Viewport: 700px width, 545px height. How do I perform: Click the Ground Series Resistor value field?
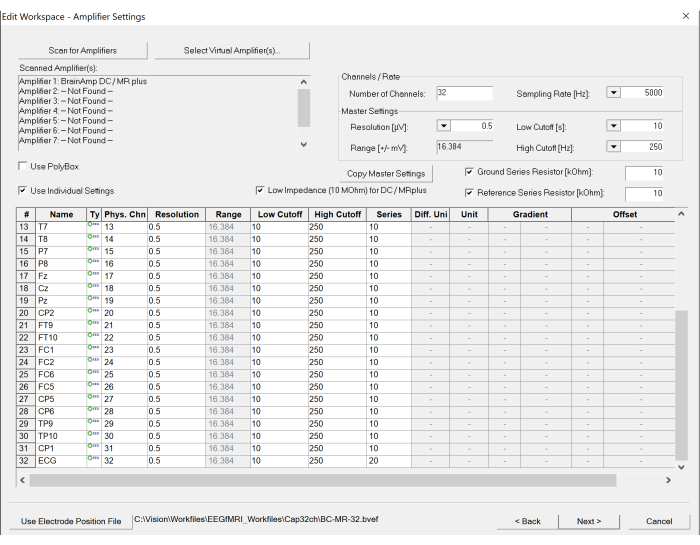tap(644, 173)
